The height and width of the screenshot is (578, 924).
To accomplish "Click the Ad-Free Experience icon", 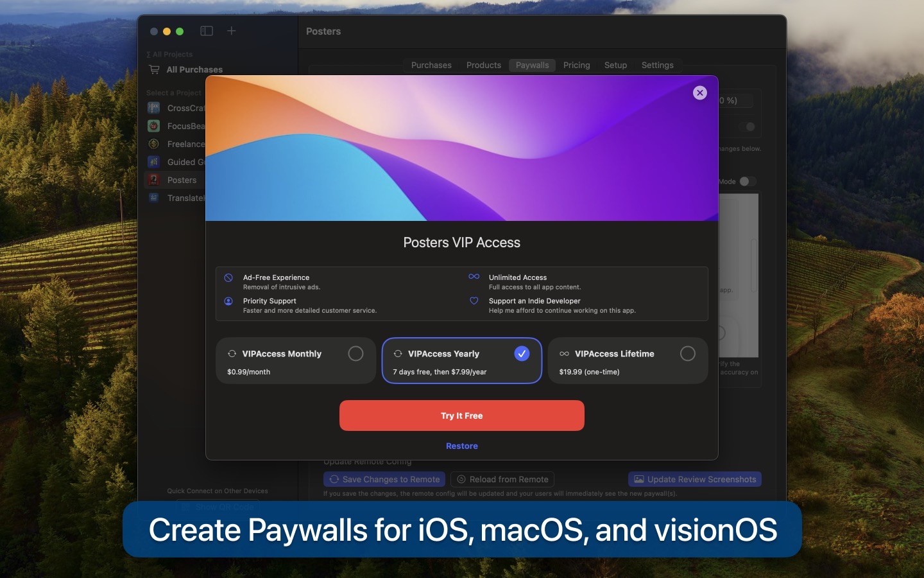I will tap(228, 278).
